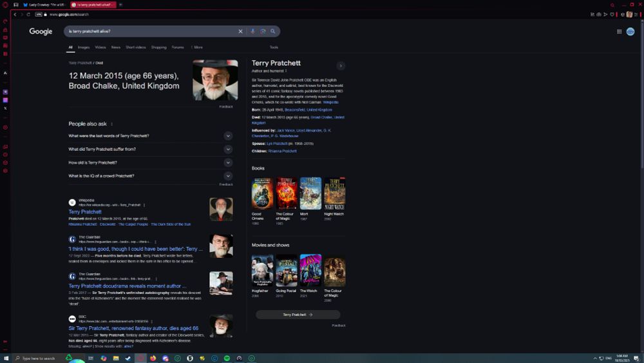The height and width of the screenshot is (363, 644).
Task: Open the Hogfather movie poster
Action: pos(262,271)
